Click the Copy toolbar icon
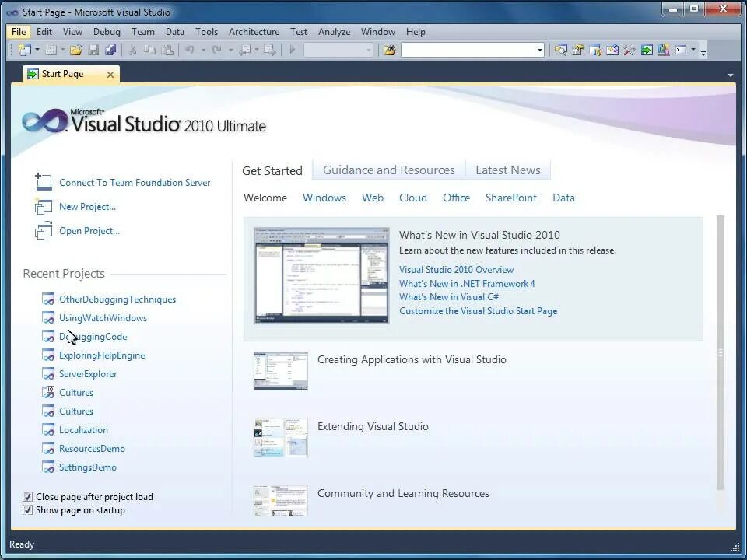Viewport: 747px width, 560px height. pyautogui.click(x=149, y=50)
